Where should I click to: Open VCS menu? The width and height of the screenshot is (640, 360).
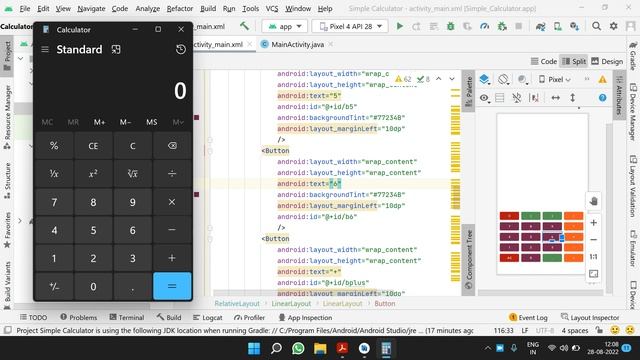(272, 8)
